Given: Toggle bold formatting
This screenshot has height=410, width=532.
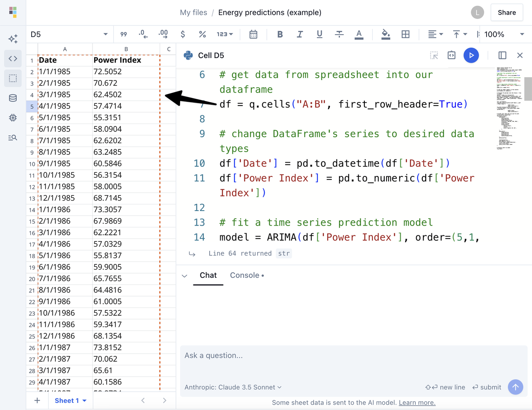Looking at the screenshot, I should [x=280, y=34].
